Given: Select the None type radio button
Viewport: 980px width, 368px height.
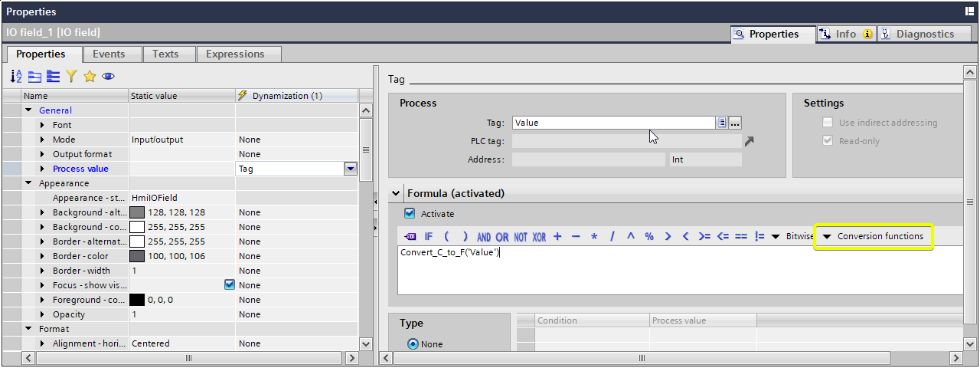Looking at the screenshot, I should 413,344.
